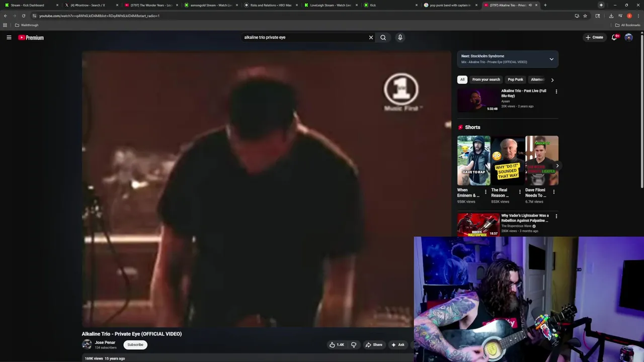Viewport: 644px width, 362px height.
Task: Click the video player to pause
Action: pos(267,189)
